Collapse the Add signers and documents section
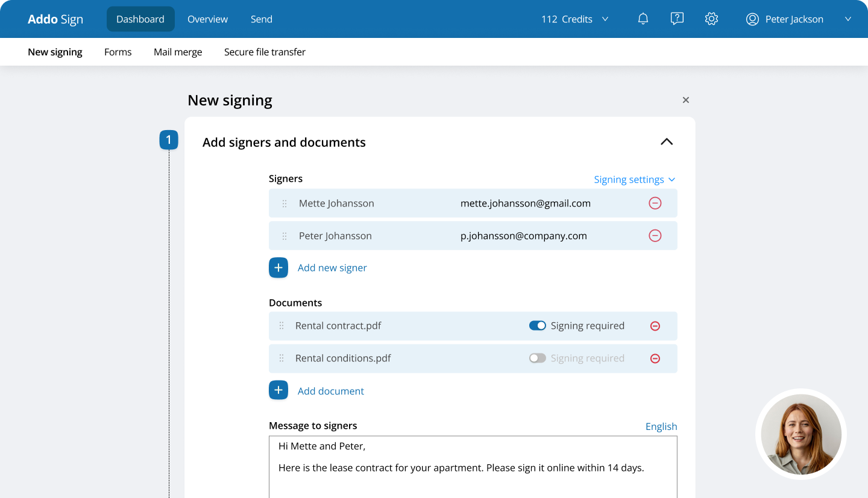The width and height of the screenshot is (868, 498). [666, 142]
